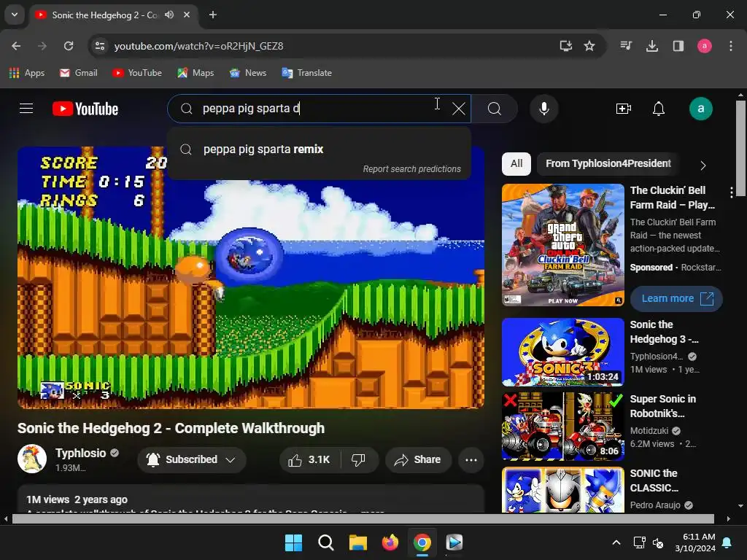Open the Apps bookmark
The width and height of the screenshot is (747, 560).
pyautogui.click(x=27, y=73)
